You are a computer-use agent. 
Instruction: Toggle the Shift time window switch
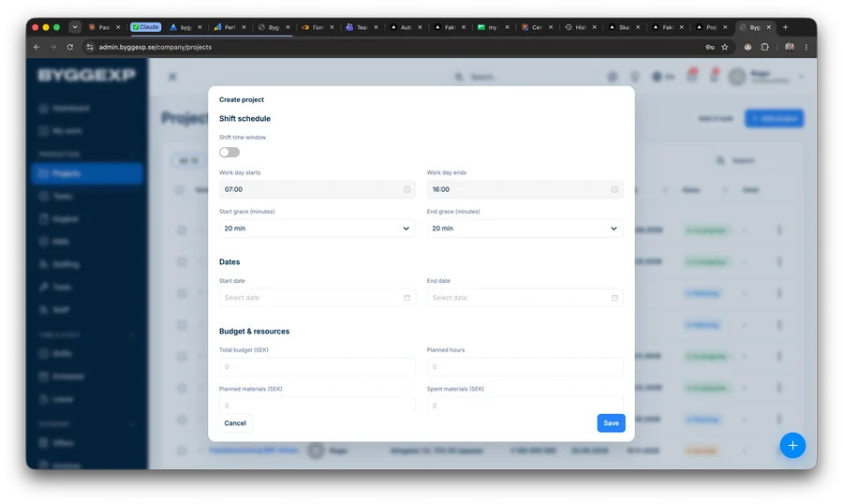click(x=229, y=152)
